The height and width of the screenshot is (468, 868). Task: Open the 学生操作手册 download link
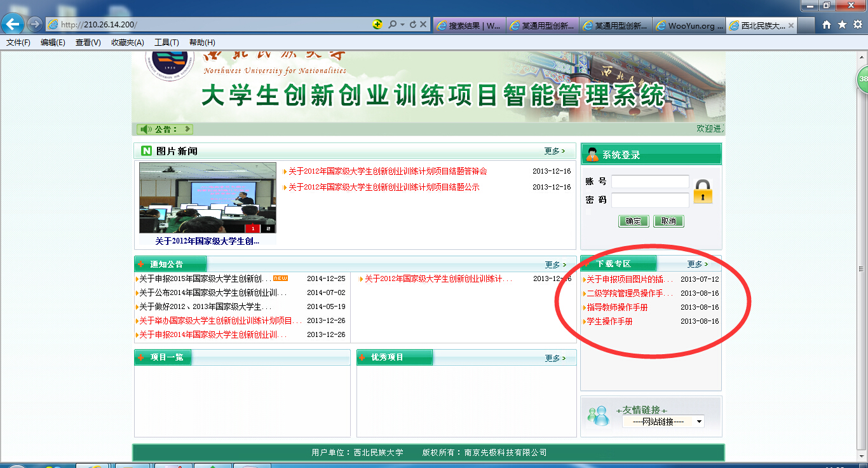tap(609, 322)
